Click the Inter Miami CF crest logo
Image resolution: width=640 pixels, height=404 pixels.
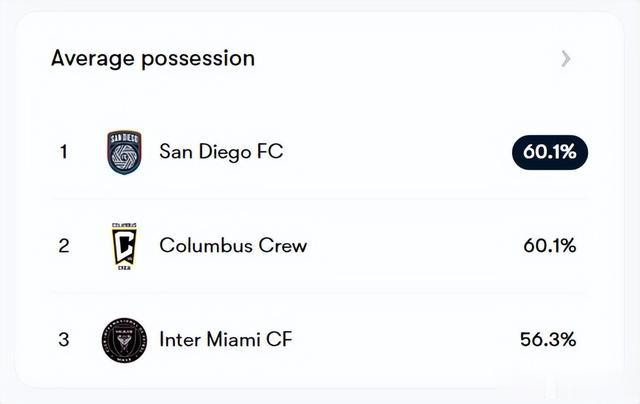[124, 340]
